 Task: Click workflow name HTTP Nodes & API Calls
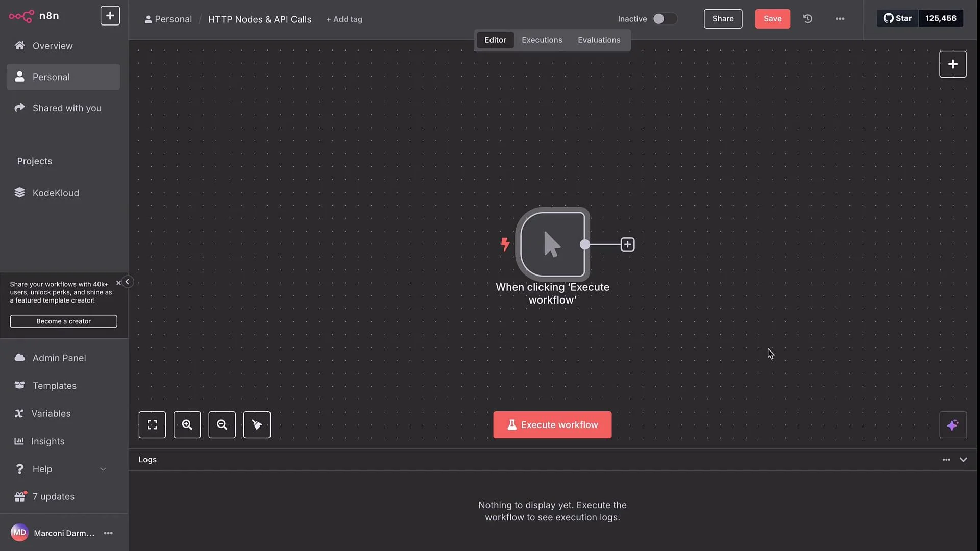pyautogui.click(x=260, y=19)
